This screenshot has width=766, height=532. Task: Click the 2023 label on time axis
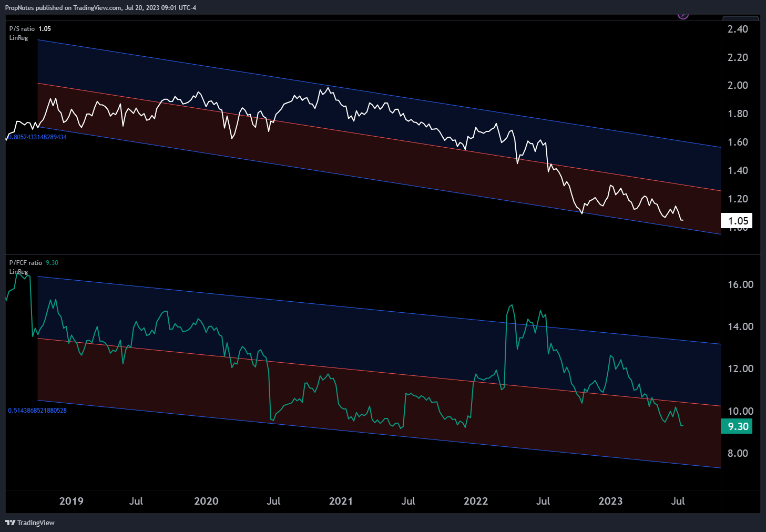610,501
